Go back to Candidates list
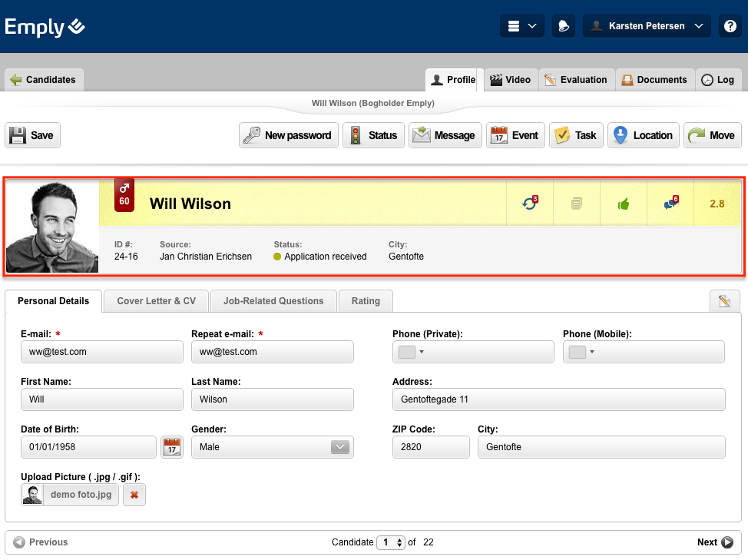The image size is (748, 560). tap(44, 80)
